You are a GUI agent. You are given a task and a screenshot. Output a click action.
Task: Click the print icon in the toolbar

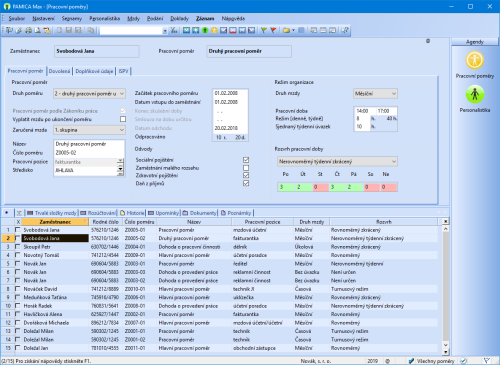pyautogui.click(x=28, y=30)
